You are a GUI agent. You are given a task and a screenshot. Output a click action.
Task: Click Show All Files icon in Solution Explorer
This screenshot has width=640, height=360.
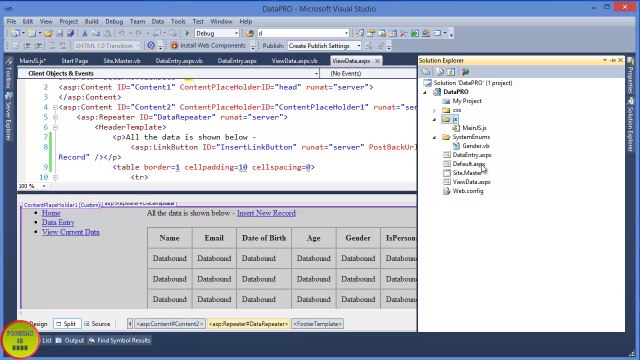point(440,72)
